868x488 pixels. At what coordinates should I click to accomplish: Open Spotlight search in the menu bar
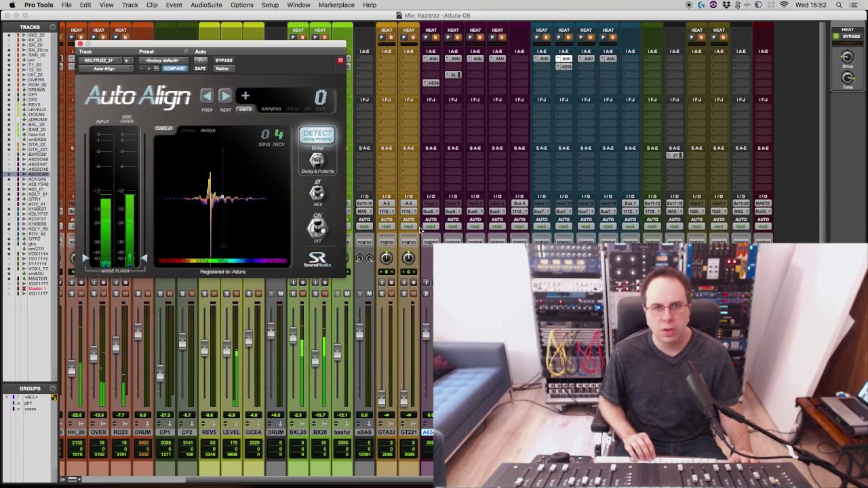[x=840, y=5]
